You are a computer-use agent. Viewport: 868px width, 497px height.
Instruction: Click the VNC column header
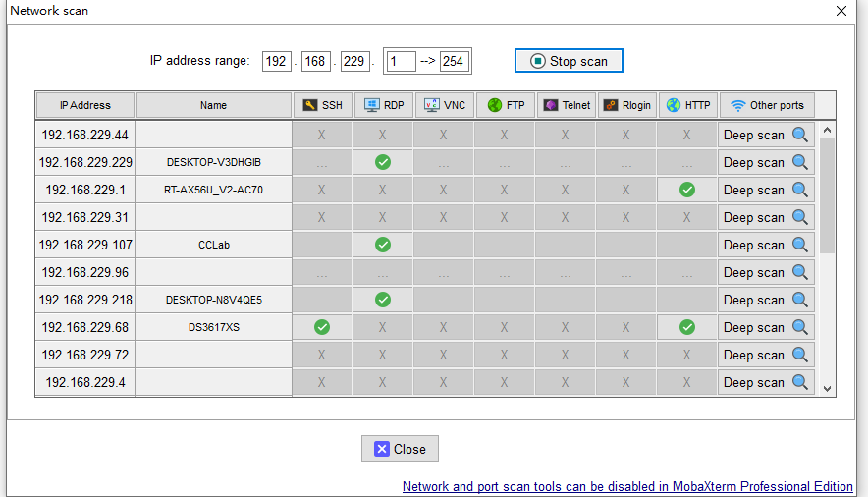[444, 105]
